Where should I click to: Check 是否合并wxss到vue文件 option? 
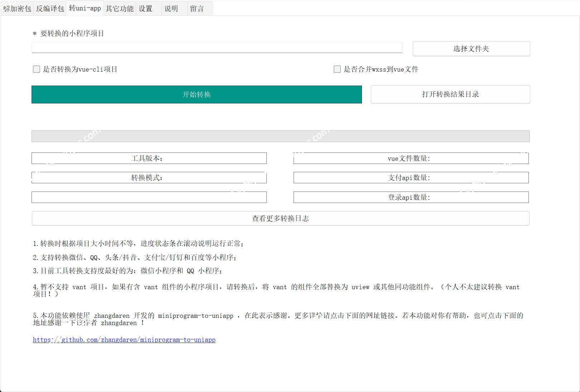[337, 69]
